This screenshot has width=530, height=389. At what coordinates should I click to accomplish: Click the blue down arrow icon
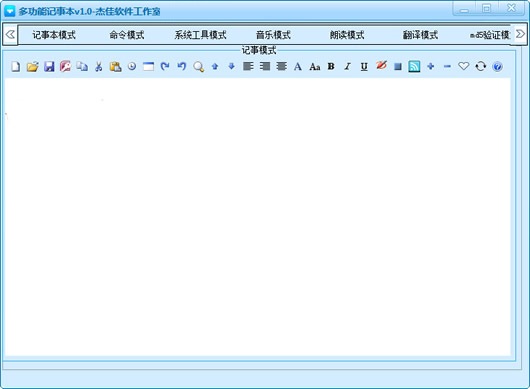point(231,66)
